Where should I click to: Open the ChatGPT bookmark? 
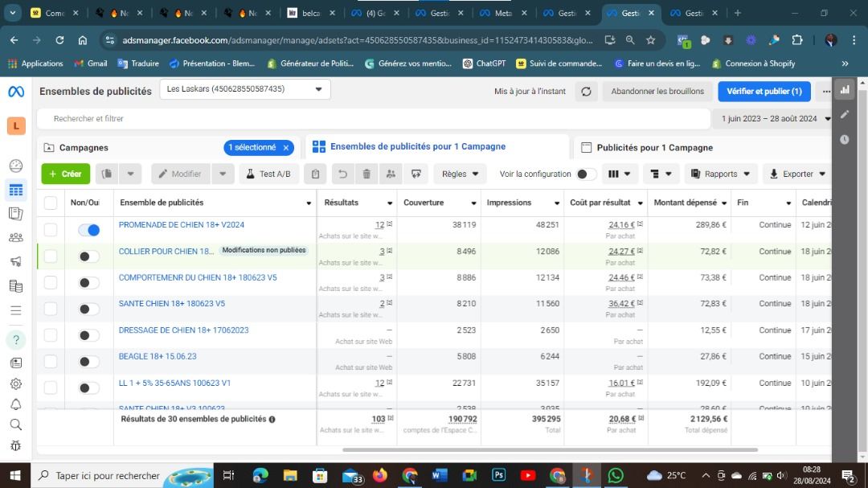pyautogui.click(x=485, y=64)
